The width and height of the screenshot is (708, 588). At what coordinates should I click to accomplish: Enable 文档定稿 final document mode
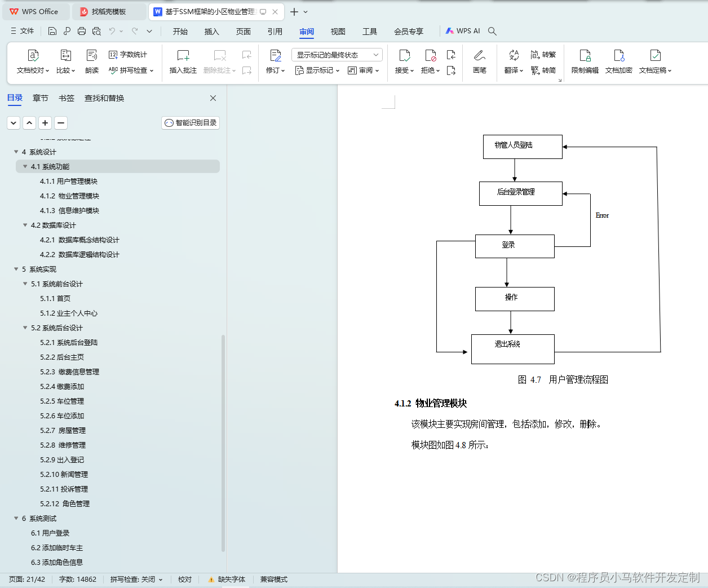click(654, 62)
